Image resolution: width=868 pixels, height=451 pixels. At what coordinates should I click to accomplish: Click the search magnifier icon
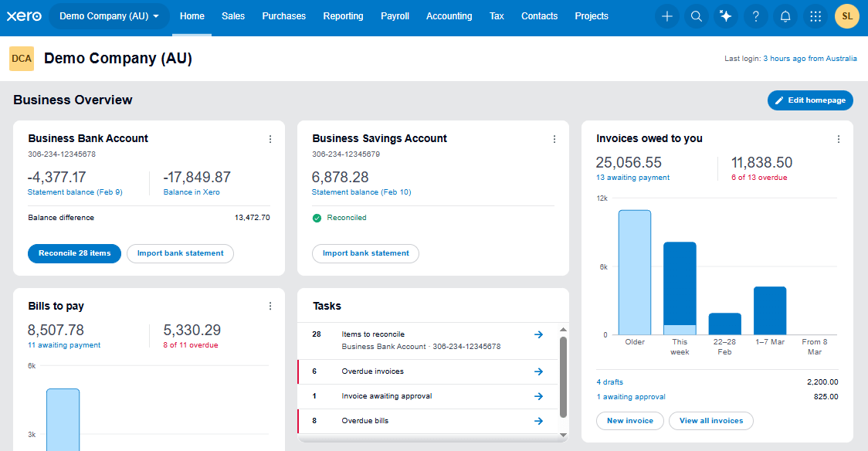point(697,16)
